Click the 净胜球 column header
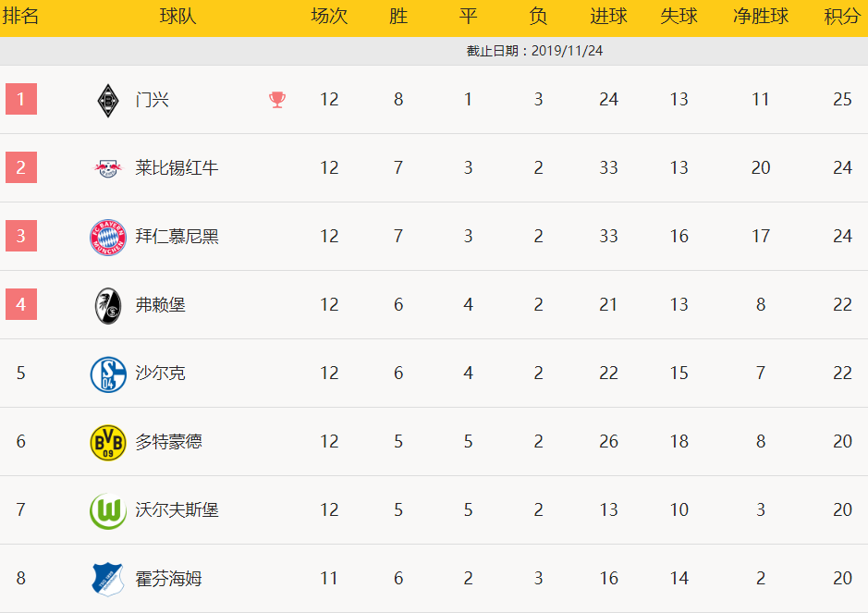The height and width of the screenshot is (613, 868). [761, 17]
